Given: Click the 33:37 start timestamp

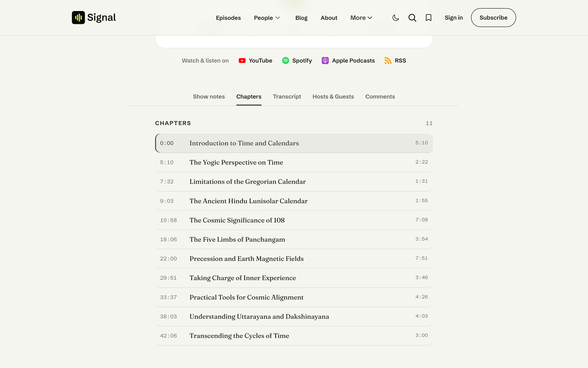Looking at the screenshot, I should pyautogui.click(x=168, y=297).
